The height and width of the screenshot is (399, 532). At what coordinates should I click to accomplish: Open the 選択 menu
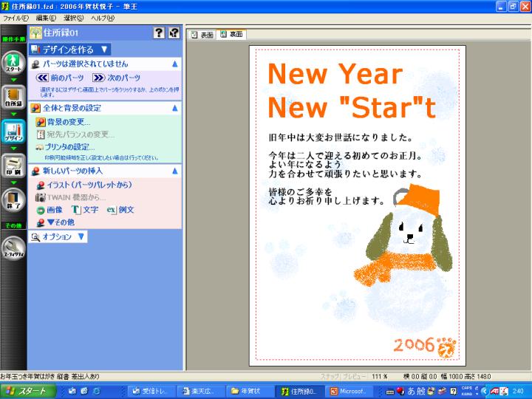(x=74, y=18)
